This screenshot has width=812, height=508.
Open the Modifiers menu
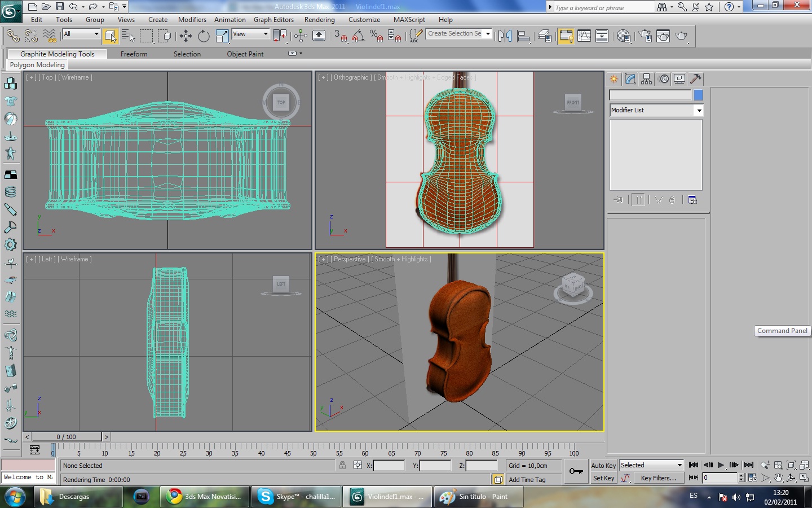click(x=192, y=20)
